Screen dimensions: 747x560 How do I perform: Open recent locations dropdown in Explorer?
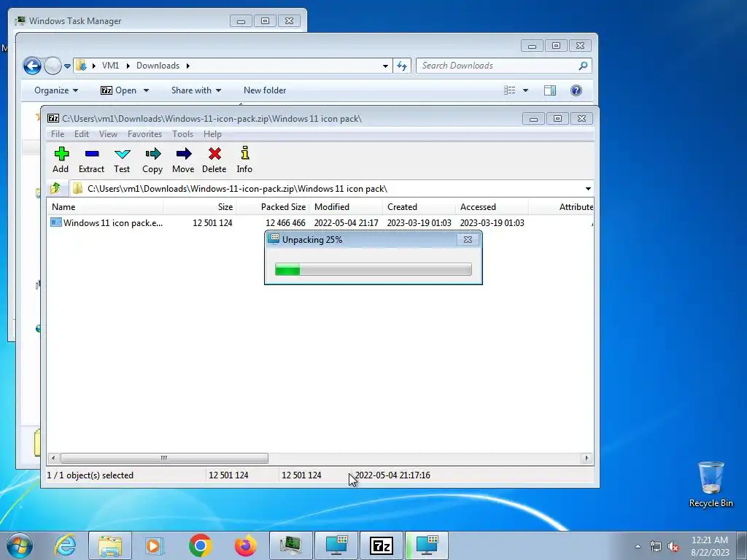coord(67,66)
